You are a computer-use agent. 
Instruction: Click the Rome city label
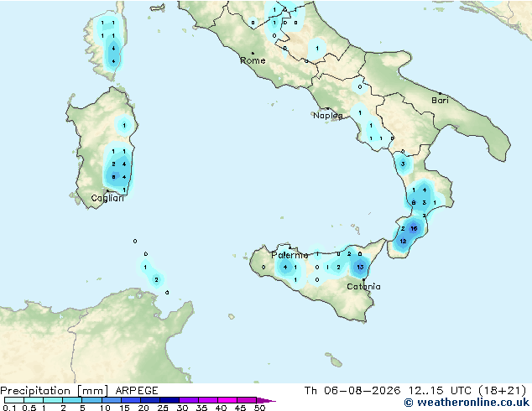(253, 60)
